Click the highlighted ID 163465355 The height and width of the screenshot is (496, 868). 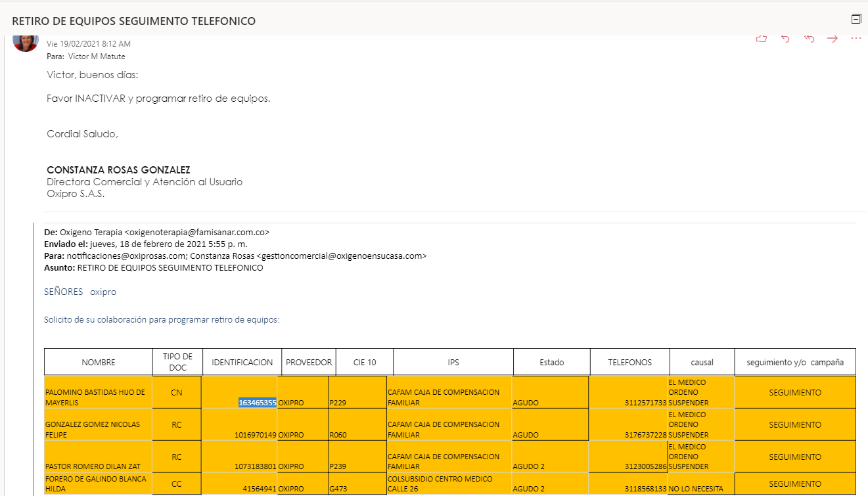pos(258,403)
